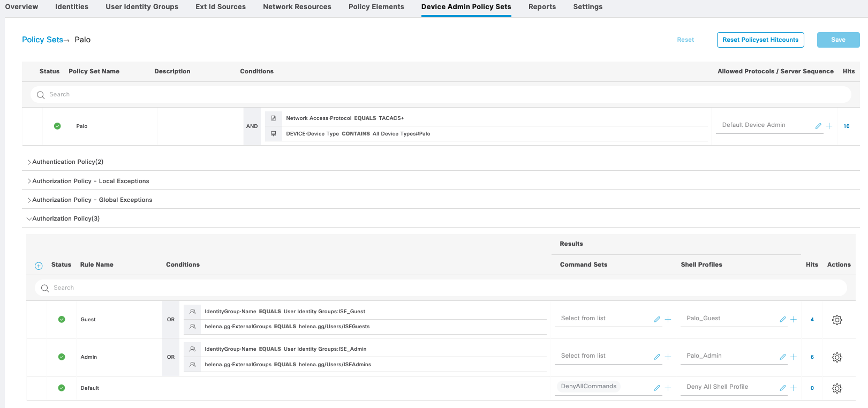868x408 pixels.
Task: Open the Policy Elements tab
Action: [x=376, y=7]
